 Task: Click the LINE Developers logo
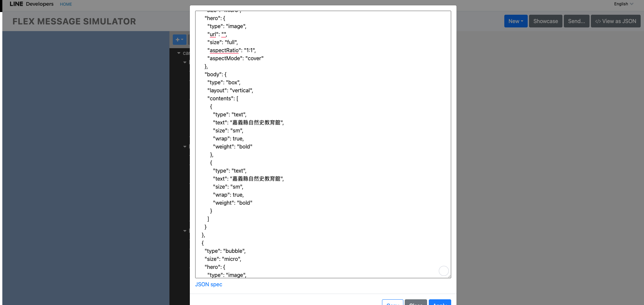(x=31, y=4)
